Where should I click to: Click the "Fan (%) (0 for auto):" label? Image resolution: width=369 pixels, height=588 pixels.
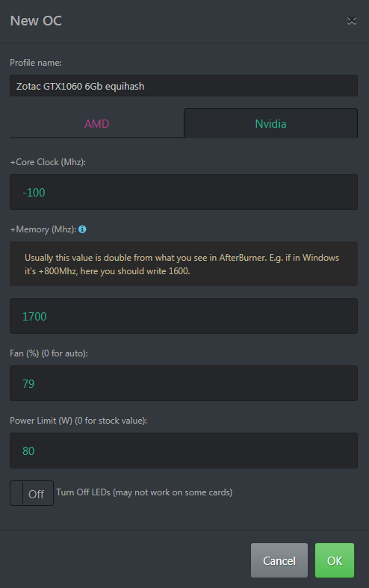click(x=49, y=353)
